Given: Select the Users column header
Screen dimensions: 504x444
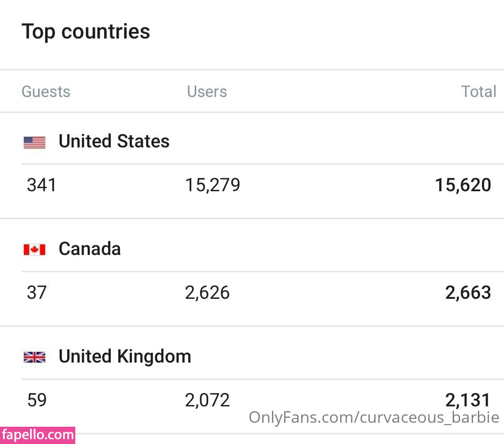Looking at the screenshot, I should (x=207, y=92).
